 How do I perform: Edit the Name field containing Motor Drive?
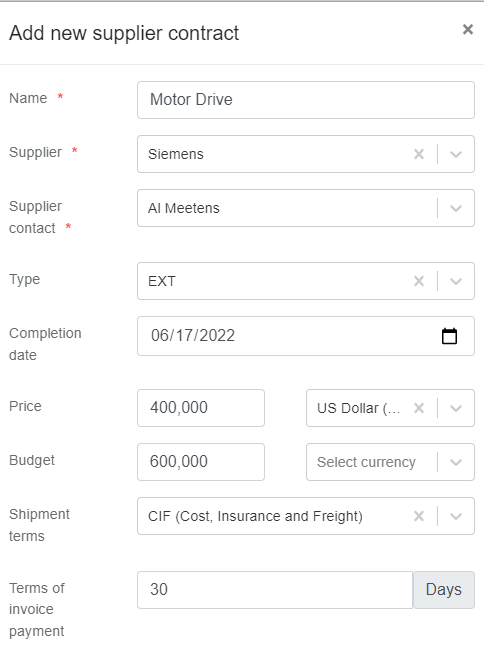click(306, 100)
